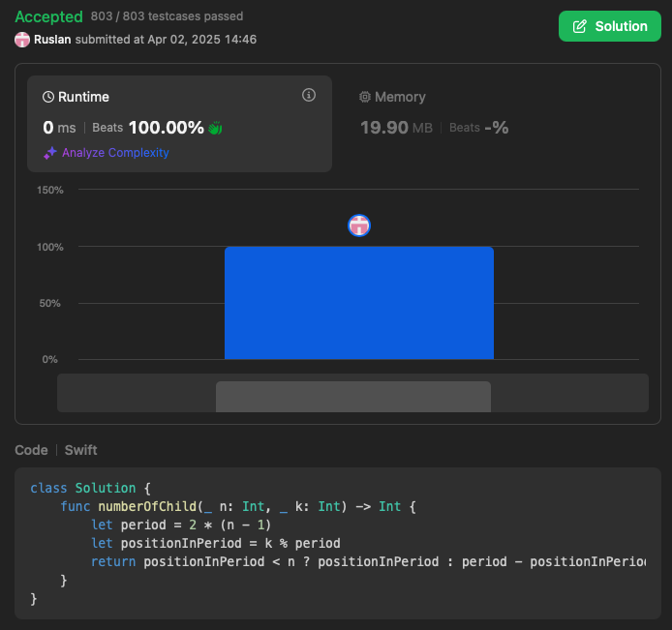This screenshot has width=672, height=630.
Task: Click the info icon in the Runtime card
Action: tap(309, 95)
